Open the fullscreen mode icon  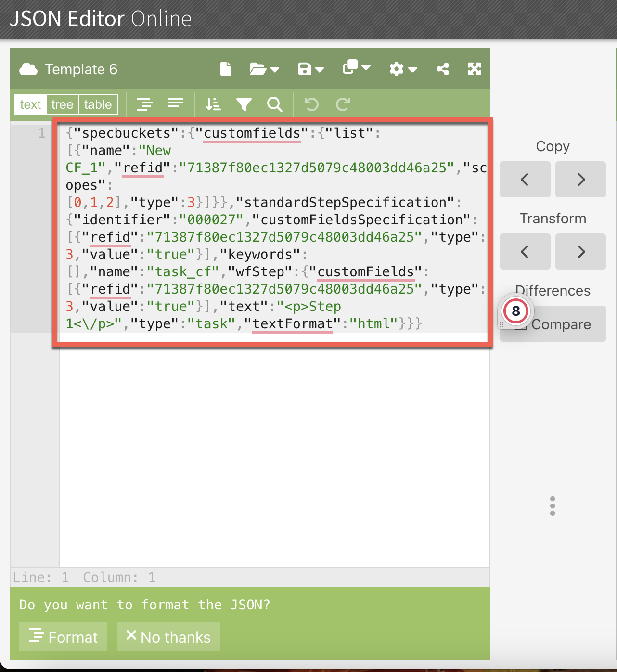pos(474,69)
